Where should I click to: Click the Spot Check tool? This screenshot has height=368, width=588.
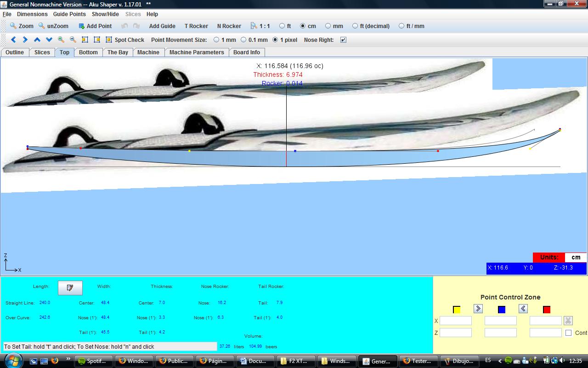click(124, 40)
